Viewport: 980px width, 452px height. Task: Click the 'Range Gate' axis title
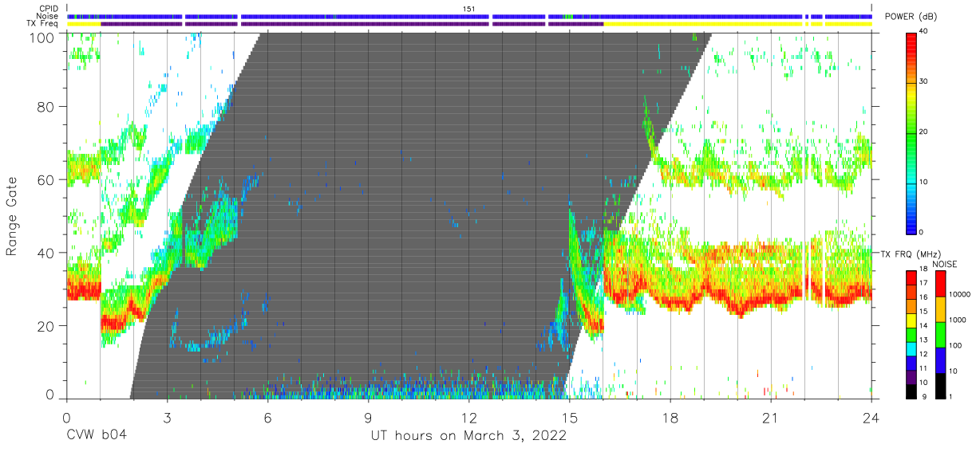click(13, 215)
